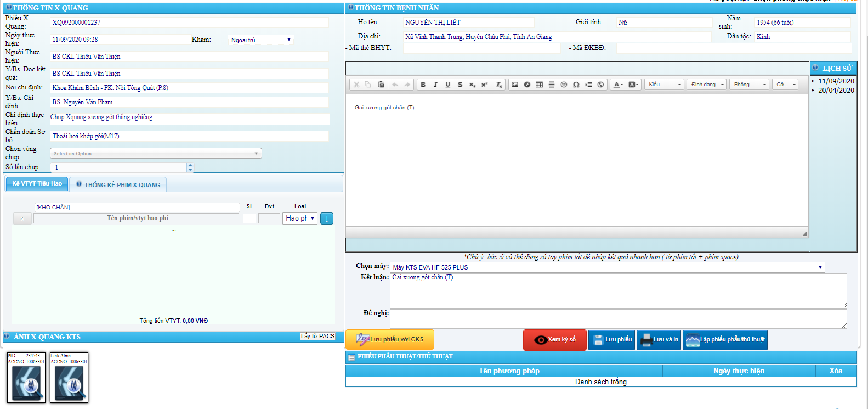Select the Kê VTYT Tiêu Hao tab
868x409 pixels.
pos(37,184)
